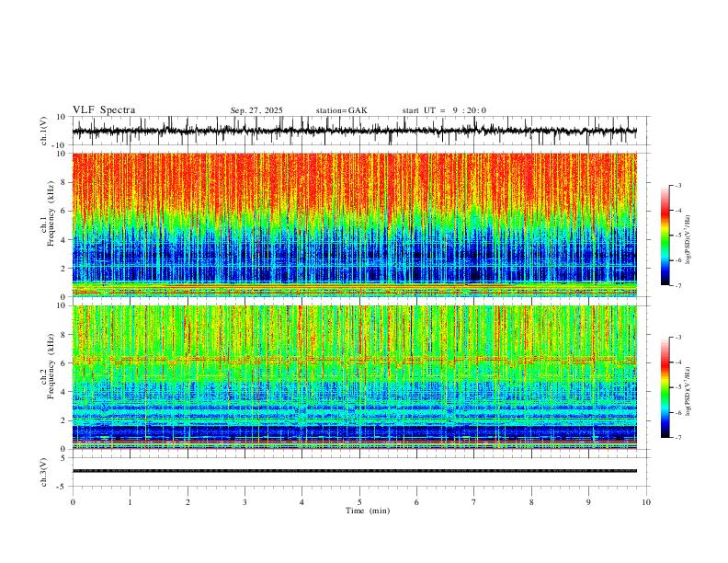Click the time axis tick label '10'
Image resolution: width=728 pixels, height=563 pixels.
646,502
